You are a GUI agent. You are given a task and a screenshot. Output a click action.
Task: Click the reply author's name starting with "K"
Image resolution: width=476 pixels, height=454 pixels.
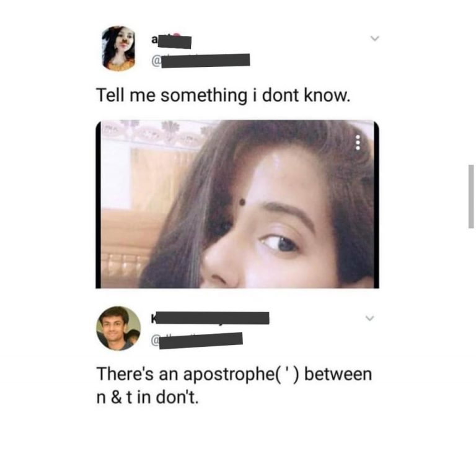pos(209,318)
